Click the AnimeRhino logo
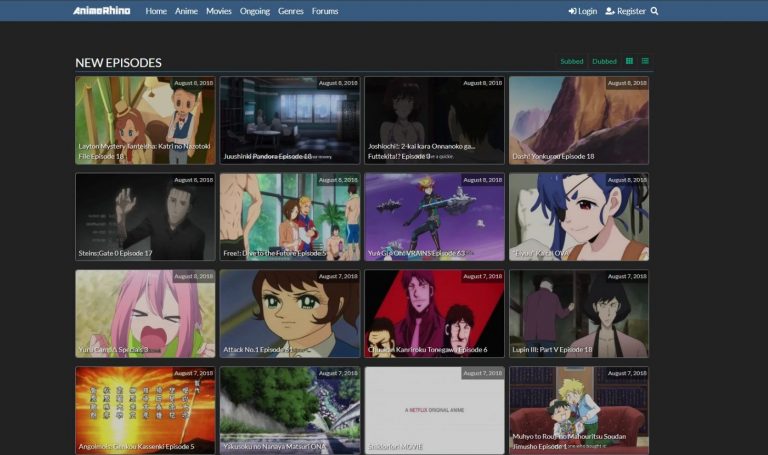768x455 pixels. [x=102, y=10]
